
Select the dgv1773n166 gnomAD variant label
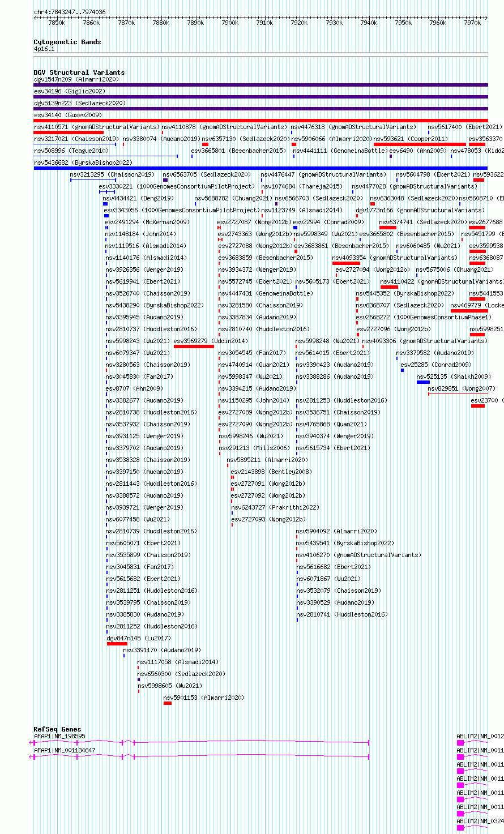[420, 210]
